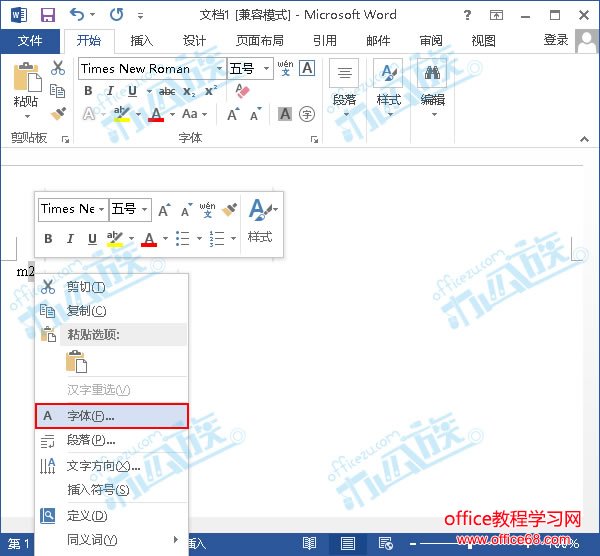Image resolution: width=600 pixels, height=556 pixels.
Task: Switch to the 审阅 tab
Action: [431, 41]
